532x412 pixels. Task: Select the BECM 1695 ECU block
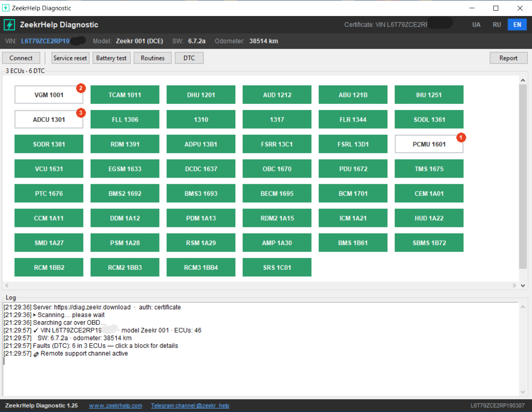[277, 193]
